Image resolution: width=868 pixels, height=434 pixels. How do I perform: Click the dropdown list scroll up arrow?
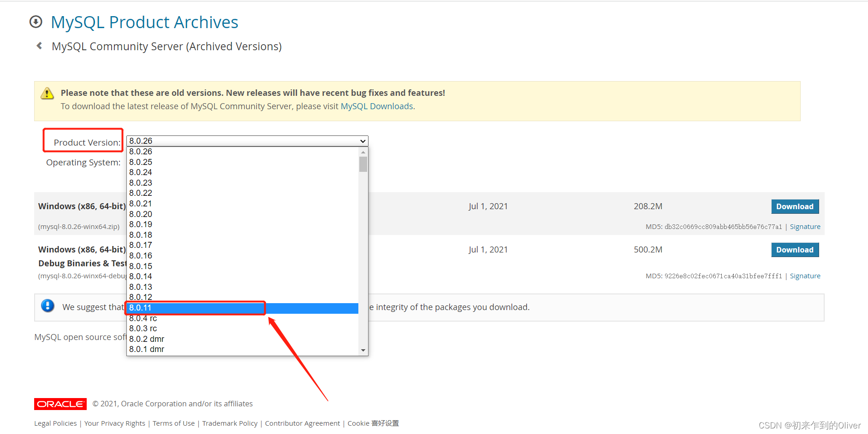click(363, 152)
